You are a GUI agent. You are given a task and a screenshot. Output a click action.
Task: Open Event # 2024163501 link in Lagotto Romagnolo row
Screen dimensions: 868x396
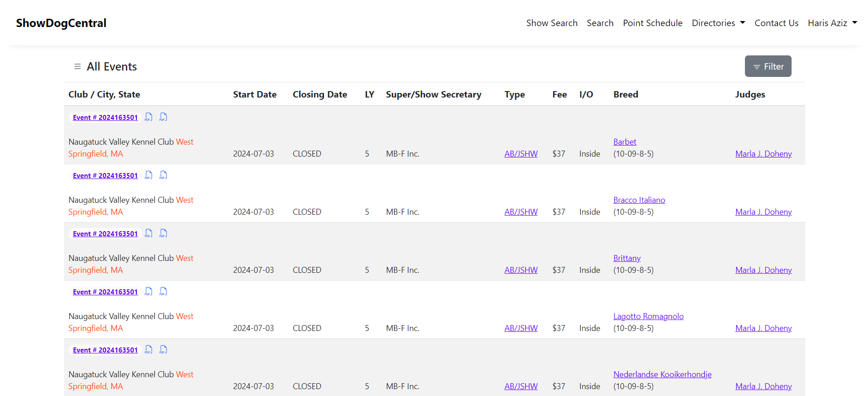[105, 292]
